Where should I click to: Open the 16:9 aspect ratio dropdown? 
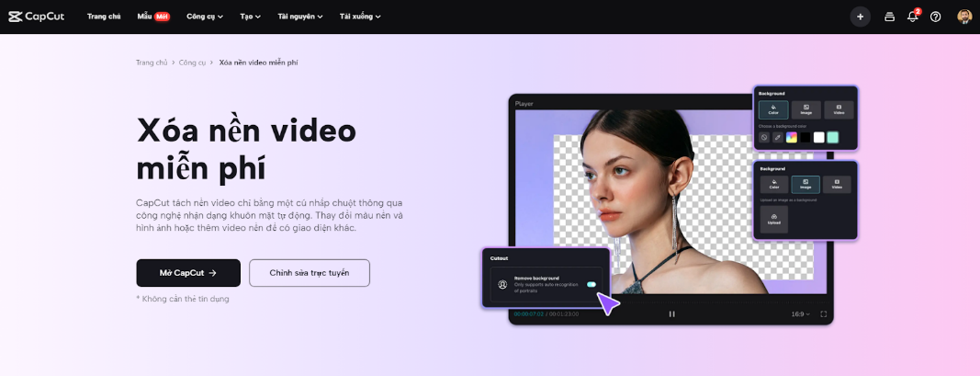click(x=801, y=314)
